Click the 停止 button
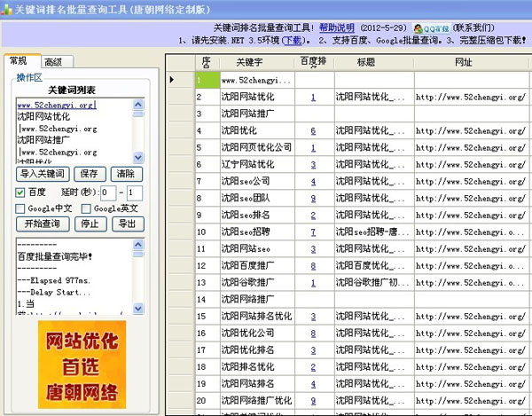 tap(90, 224)
